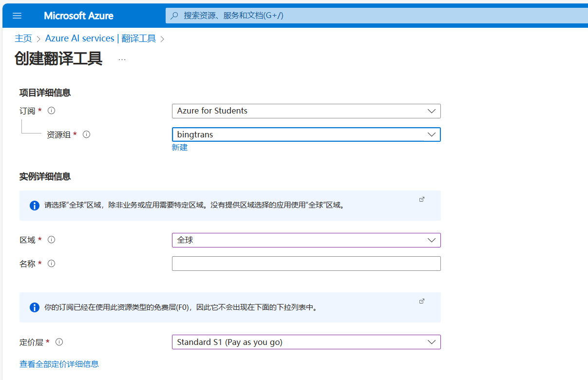Open Azure AI services 翻译工具 breadcrumb
The height and width of the screenshot is (380, 588).
pos(100,38)
